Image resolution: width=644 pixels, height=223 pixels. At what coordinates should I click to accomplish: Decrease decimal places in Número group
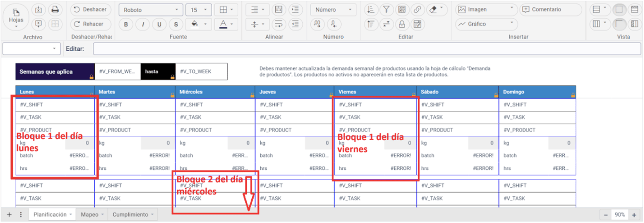pyautogui.click(x=334, y=24)
